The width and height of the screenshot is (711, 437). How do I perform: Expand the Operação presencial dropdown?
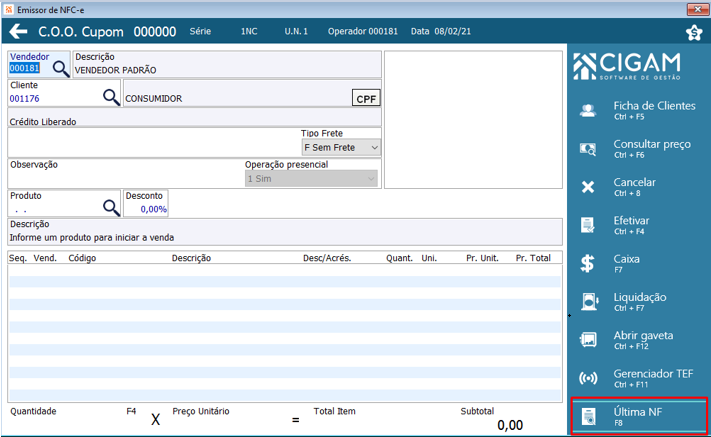pyautogui.click(x=371, y=179)
